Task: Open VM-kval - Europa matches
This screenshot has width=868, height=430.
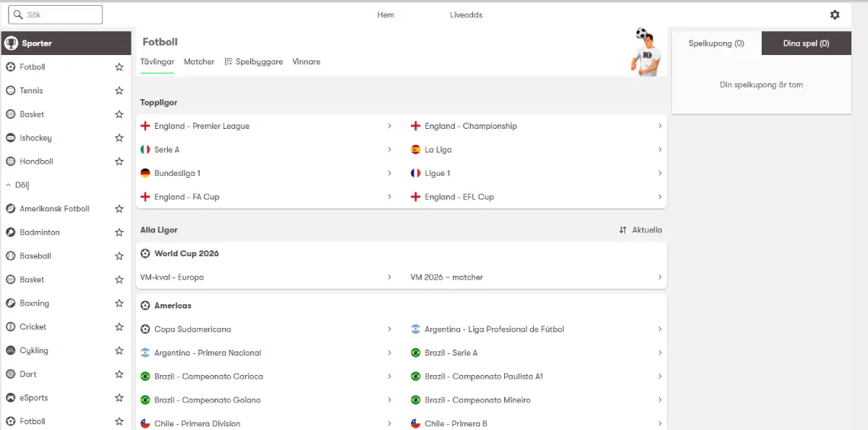Action: [x=172, y=277]
